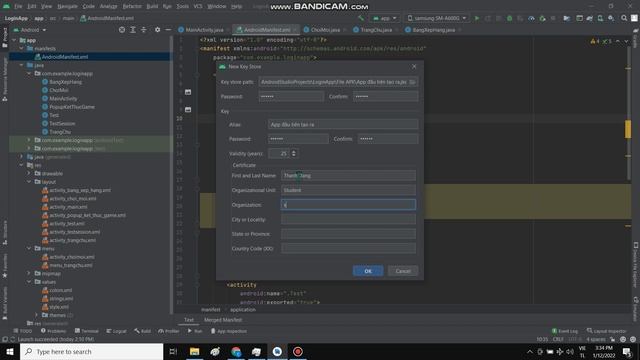Screen dimensions: 640x360
Task: Open project panel settings gear icon
Action: (x=158, y=30)
